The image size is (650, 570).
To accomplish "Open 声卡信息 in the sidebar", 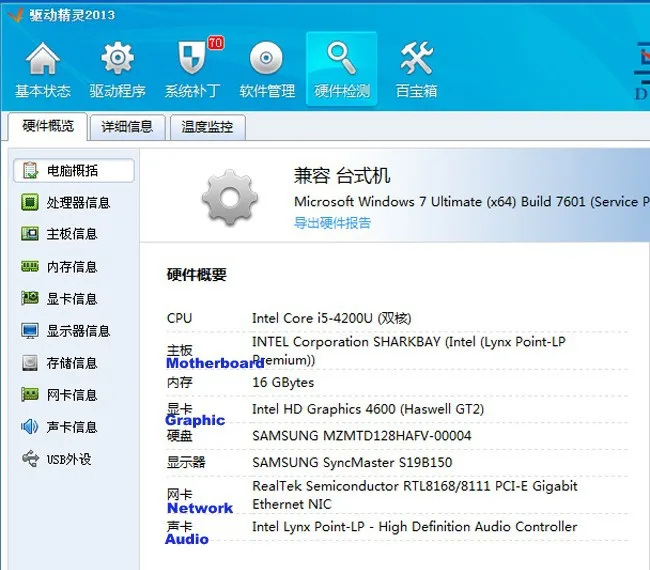I will click(x=74, y=427).
